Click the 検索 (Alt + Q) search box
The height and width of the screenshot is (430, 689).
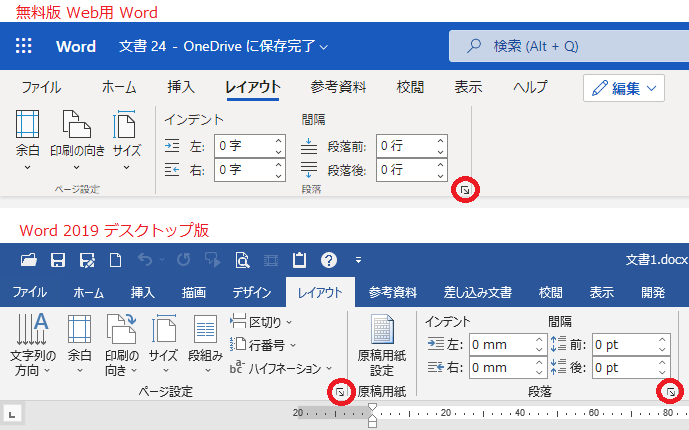[569, 46]
